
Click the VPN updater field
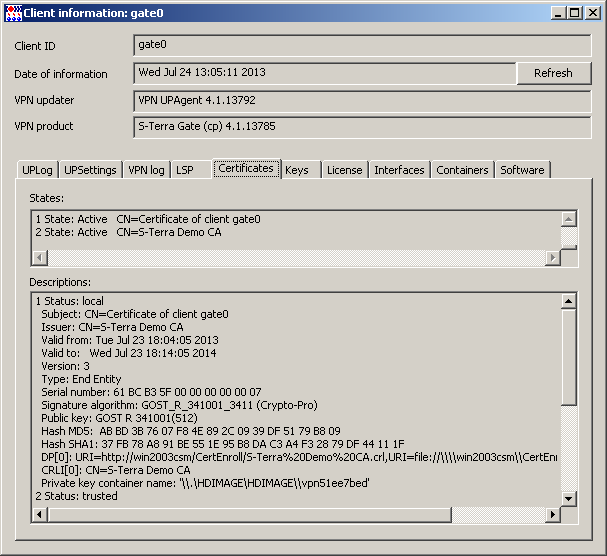[362, 101]
